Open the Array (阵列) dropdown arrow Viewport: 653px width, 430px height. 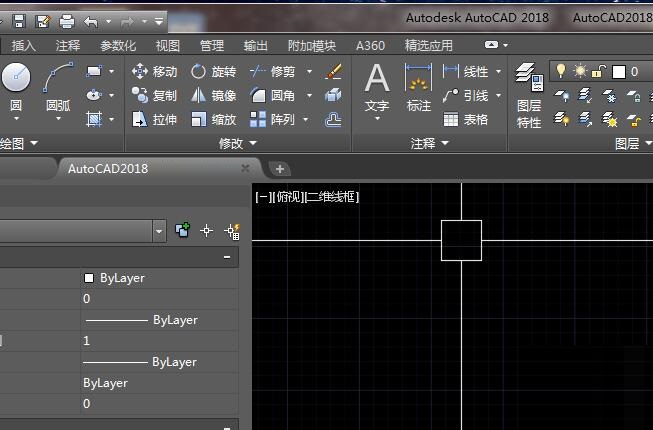coord(307,120)
